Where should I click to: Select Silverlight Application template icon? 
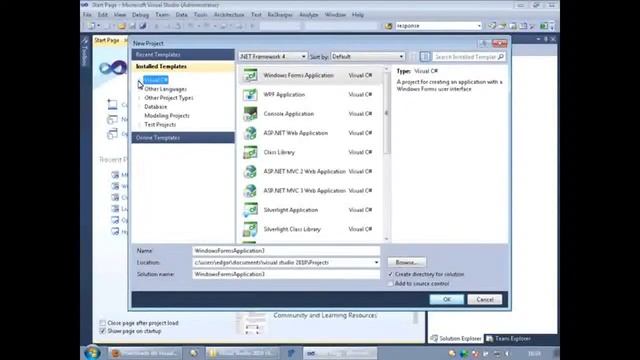pos(250,210)
